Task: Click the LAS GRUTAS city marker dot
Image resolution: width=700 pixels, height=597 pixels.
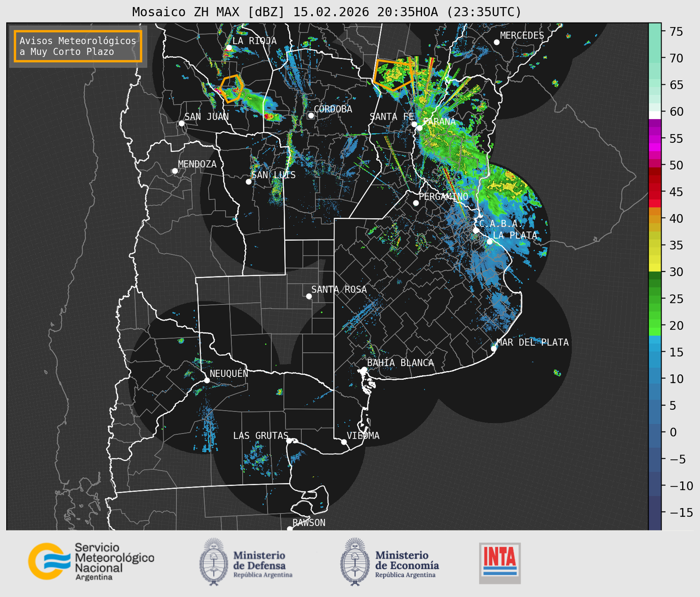Action: [289, 440]
